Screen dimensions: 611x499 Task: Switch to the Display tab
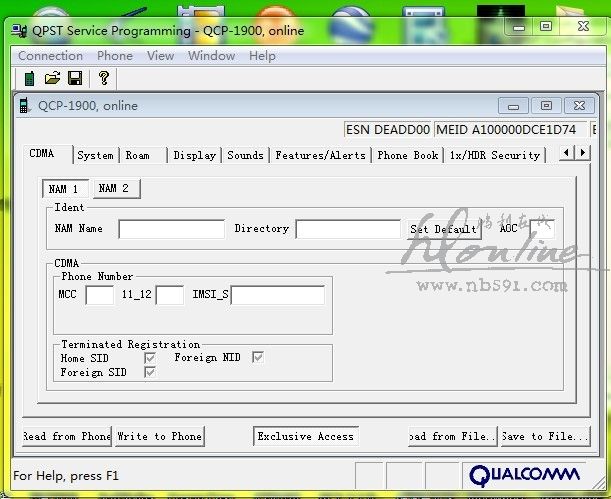194,155
